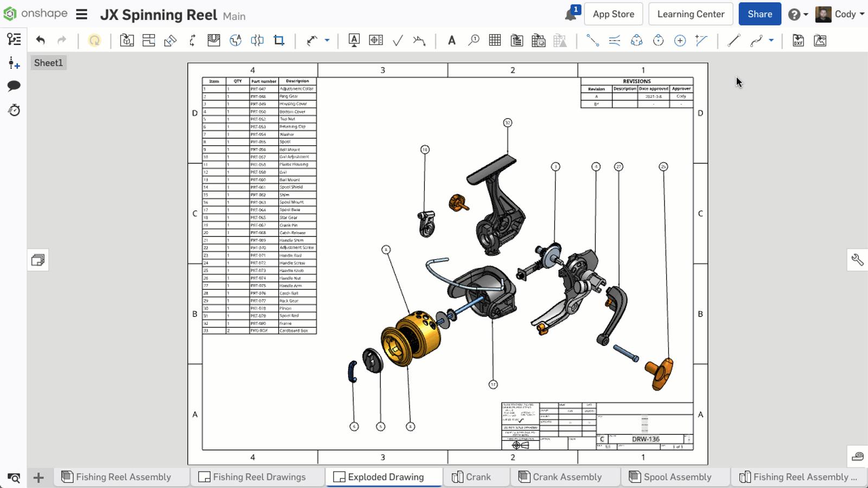868x488 pixels.
Task: Open the Fishing Reel Drawings tab
Action: click(258, 477)
